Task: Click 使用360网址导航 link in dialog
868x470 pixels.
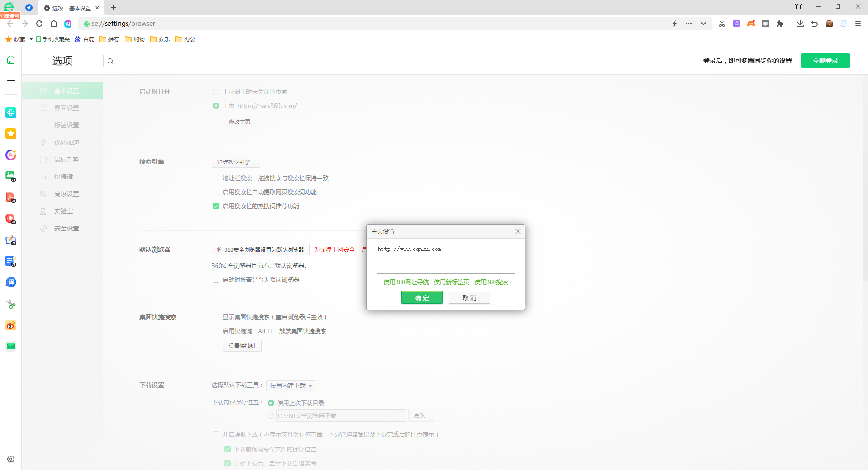Action: [x=406, y=282]
